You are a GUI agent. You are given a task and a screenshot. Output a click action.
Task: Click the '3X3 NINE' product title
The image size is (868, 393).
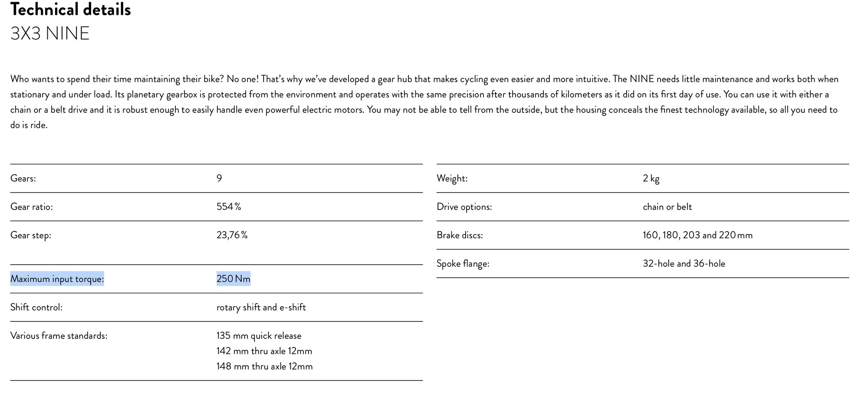(x=50, y=34)
